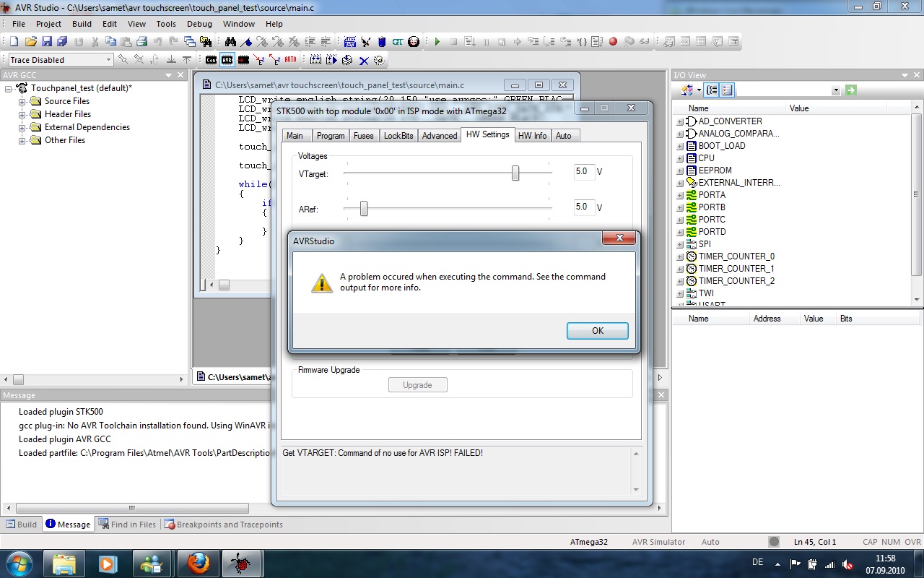Open the Build output tab
Image resolution: width=924 pixels, height=578 pixels.
click(22, 525)
